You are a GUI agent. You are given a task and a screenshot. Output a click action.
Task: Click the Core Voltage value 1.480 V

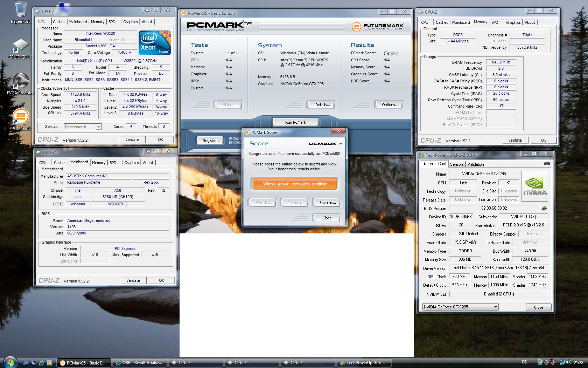coord(124,53)
